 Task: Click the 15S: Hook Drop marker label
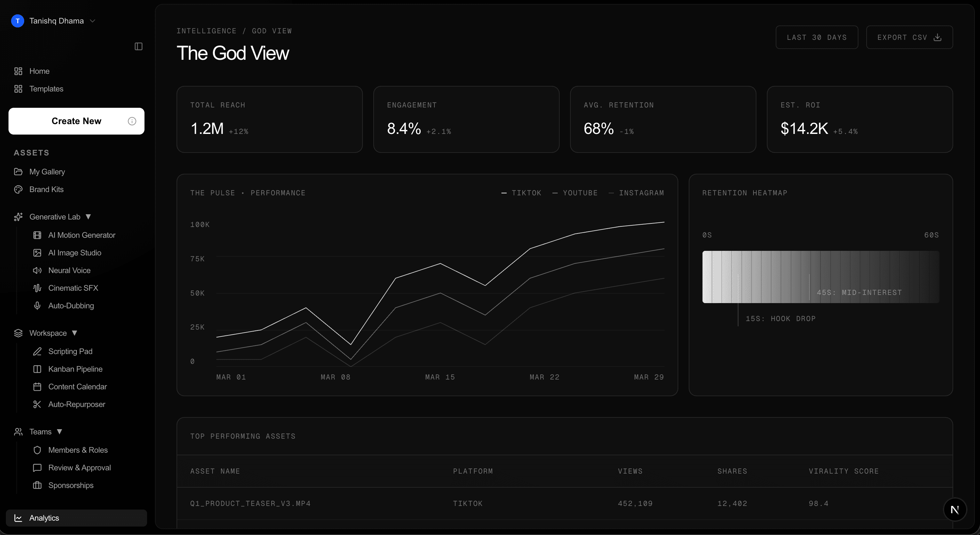pos(780,319)
